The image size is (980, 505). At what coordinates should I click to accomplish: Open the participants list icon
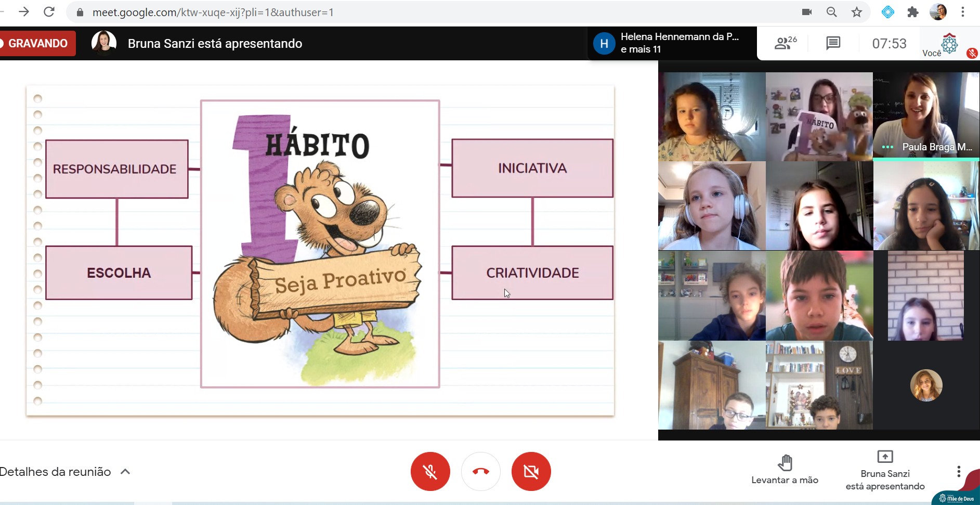point(785,43)
